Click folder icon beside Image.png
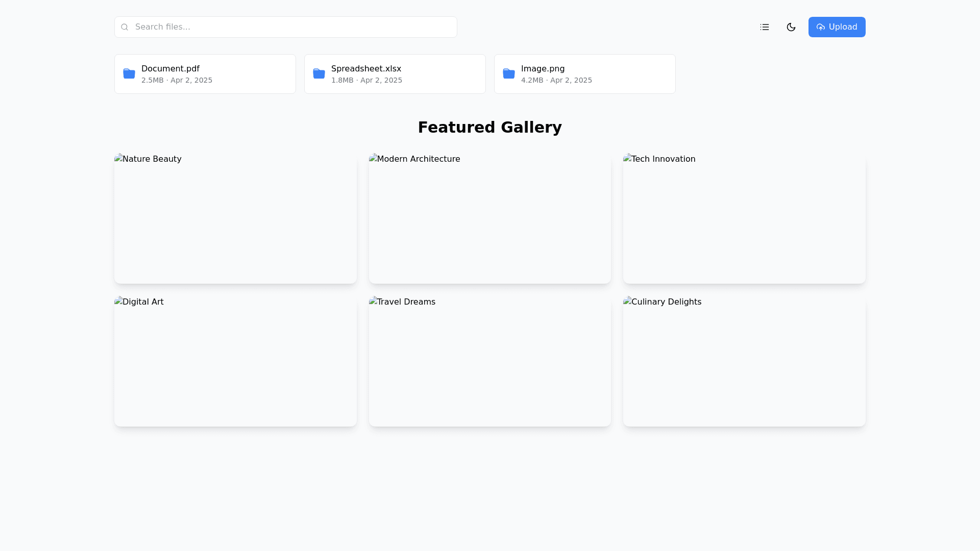Screen dimensions: 980x551 [x=509, y=74]
